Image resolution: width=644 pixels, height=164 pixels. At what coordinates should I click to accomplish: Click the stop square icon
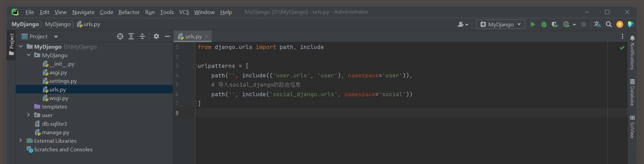[584, 24]
